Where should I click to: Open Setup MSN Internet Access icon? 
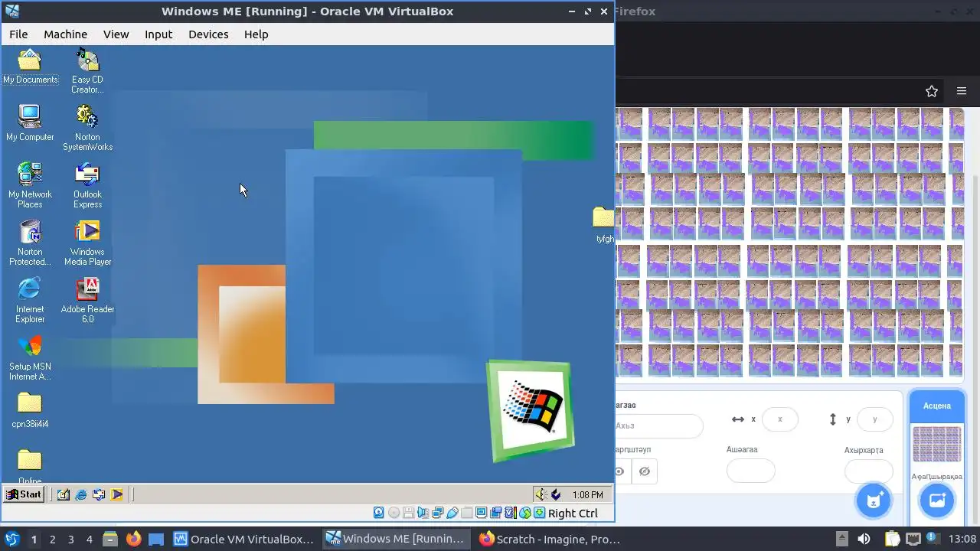click(30, 357)
